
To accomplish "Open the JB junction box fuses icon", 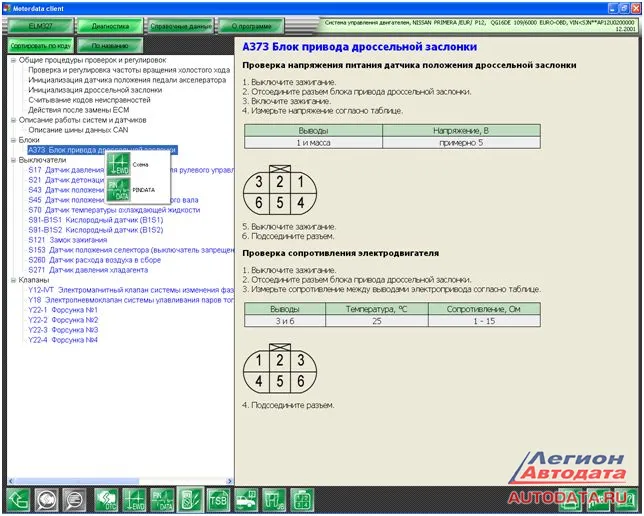I will point(274,500).
